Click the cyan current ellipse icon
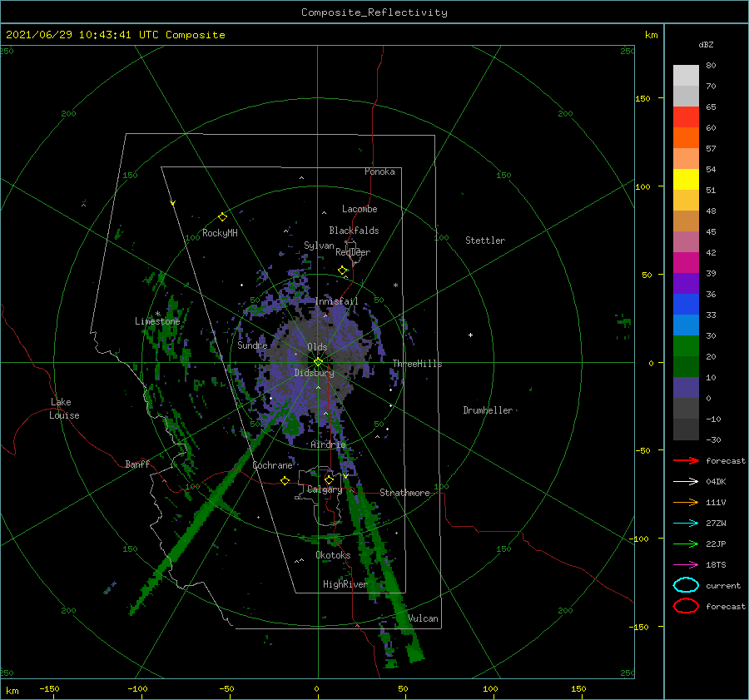The height and width of the screenshot is (700, 749). tap(686, 585)
